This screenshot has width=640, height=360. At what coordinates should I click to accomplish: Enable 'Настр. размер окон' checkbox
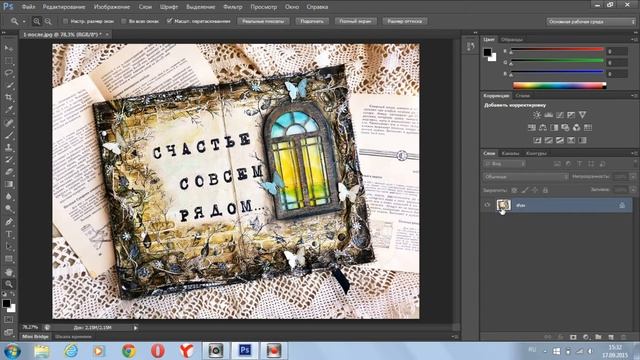(65, 21)
